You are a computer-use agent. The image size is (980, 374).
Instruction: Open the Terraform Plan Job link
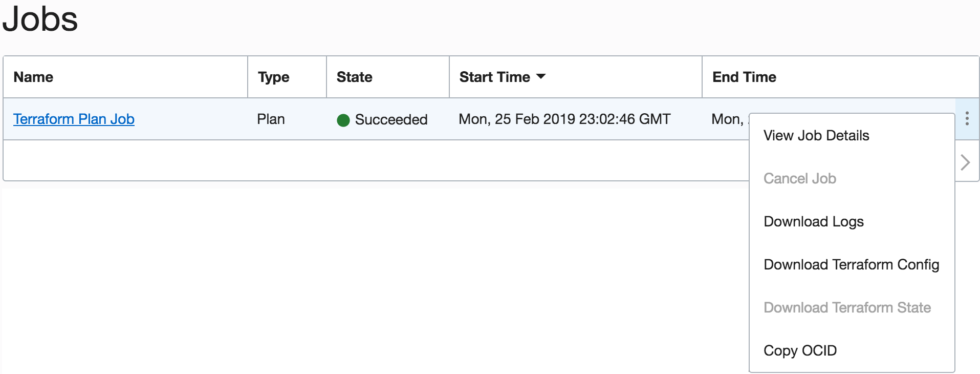click(x=74, y=119)
